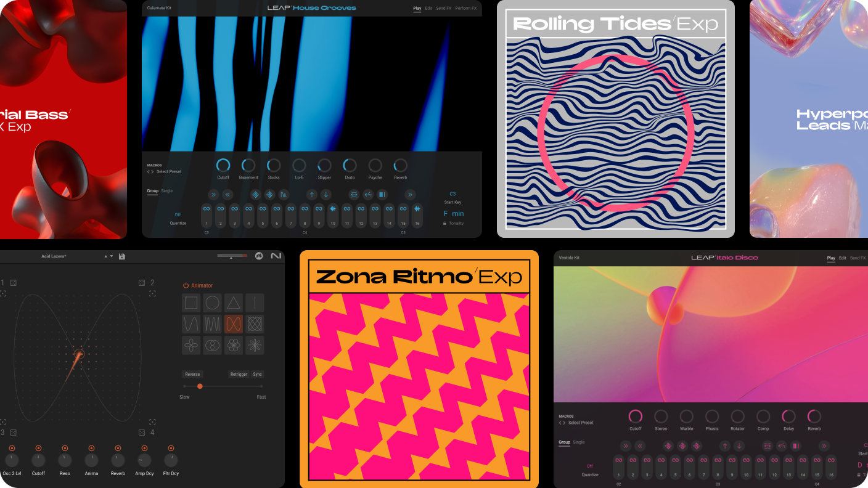Click the orange XY pad cursor in Acid Lazers
This screenshot has height=488, width=868.
[x=78, y=354]
